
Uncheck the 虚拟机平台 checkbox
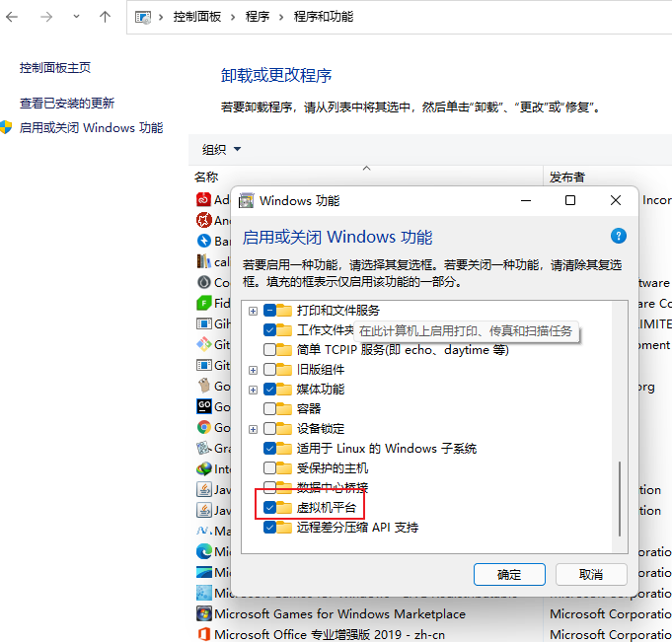pyautogui.click(x=269, y=508)
